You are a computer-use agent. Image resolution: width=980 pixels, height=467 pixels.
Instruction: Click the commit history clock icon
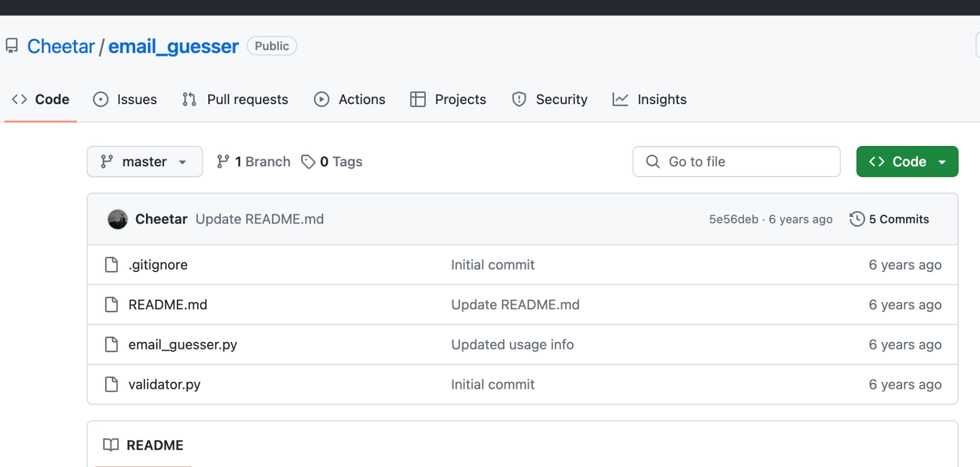pyautogui.click(x=857, y=219)
